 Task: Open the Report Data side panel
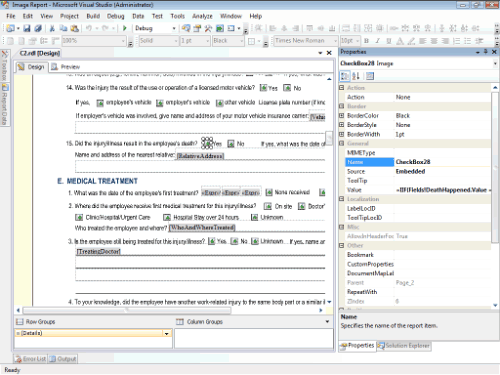pyautogui.click(x=5, y=105)
